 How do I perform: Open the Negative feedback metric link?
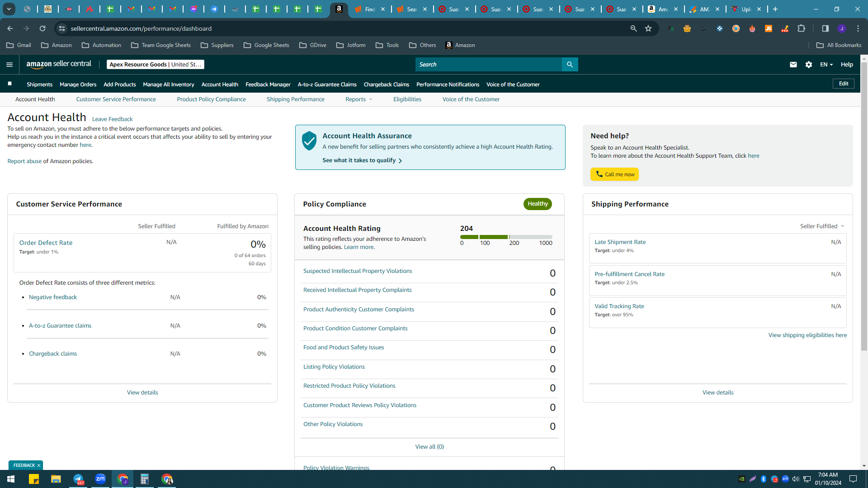pos(53,297)
